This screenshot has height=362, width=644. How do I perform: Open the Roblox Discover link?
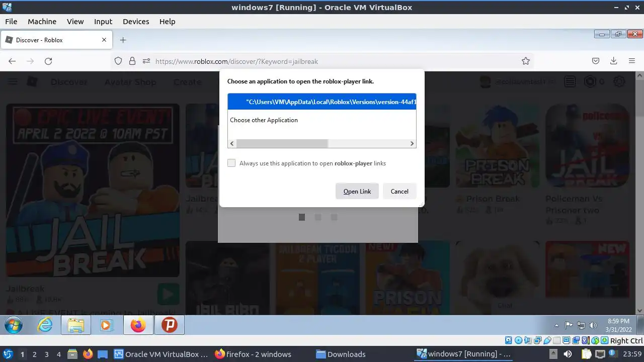pyautogui.click(x=69, y=82)
